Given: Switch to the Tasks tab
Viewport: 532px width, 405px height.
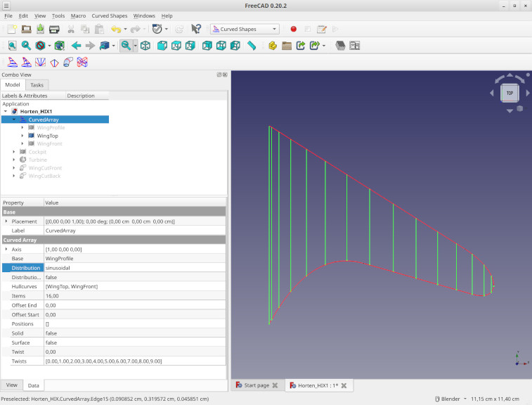Looking at the screenshot, I should (x=37, y=85).
